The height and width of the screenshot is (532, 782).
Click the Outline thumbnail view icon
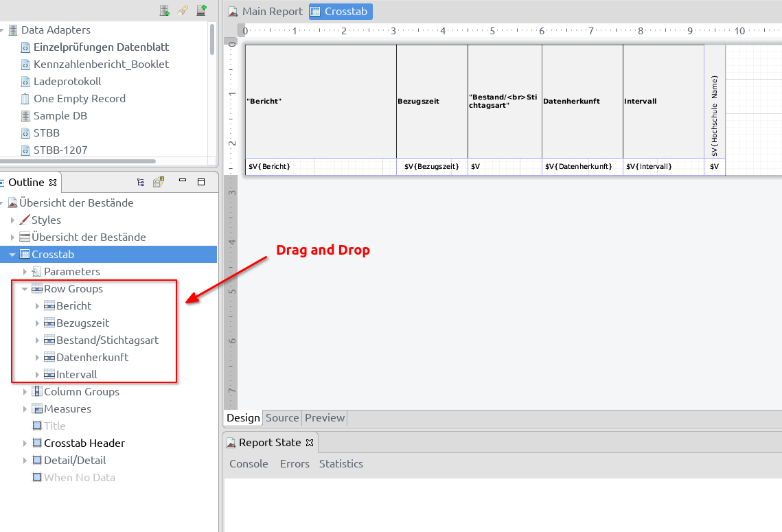(159, 182)
